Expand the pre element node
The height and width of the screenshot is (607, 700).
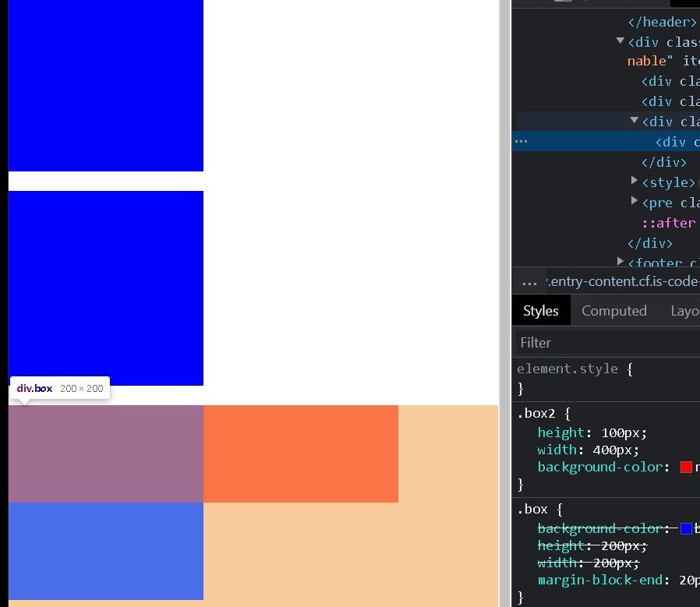coord(634,200)
